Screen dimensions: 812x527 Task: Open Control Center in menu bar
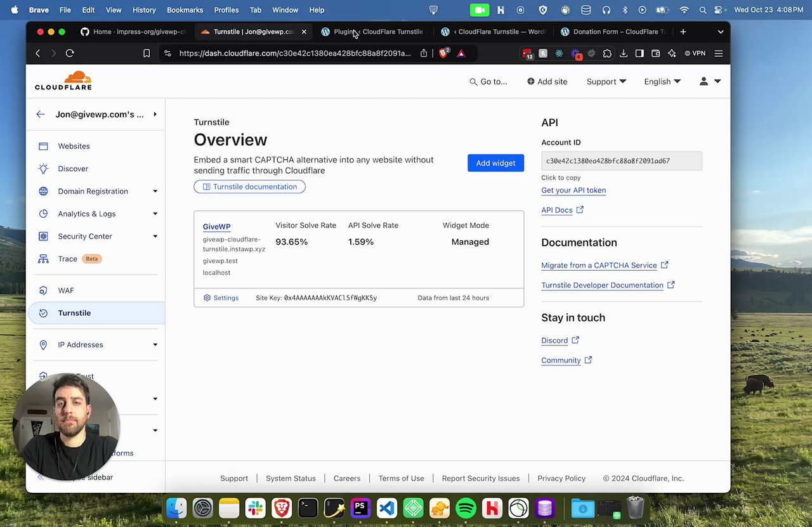(x=719, y=10)
